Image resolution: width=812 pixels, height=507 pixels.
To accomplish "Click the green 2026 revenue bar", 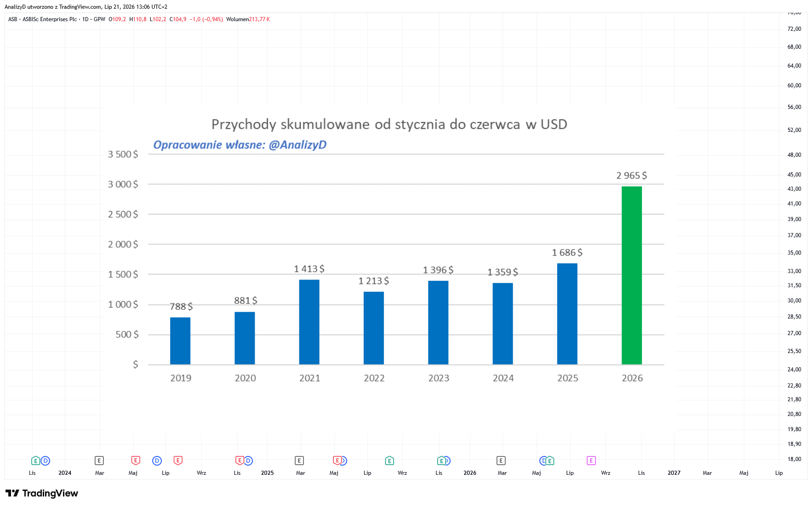I will coord(632,275).
